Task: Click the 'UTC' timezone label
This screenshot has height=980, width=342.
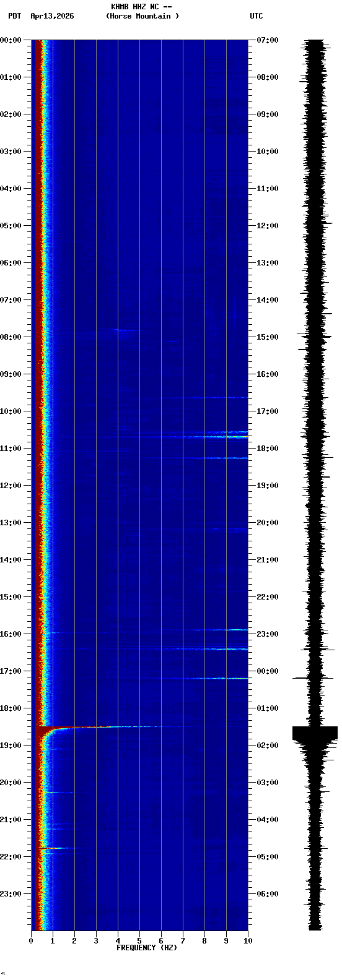Action: 256,16
